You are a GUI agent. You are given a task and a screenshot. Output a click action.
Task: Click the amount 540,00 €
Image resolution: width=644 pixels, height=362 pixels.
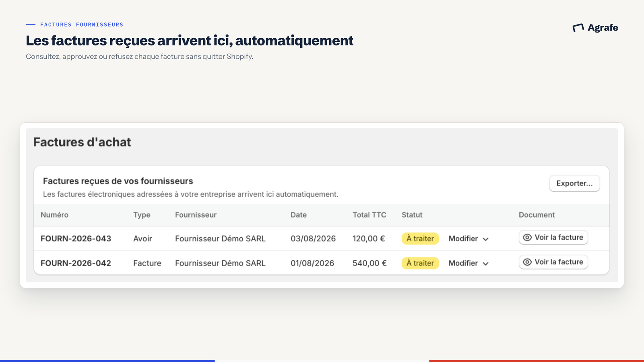click(369, 263)
